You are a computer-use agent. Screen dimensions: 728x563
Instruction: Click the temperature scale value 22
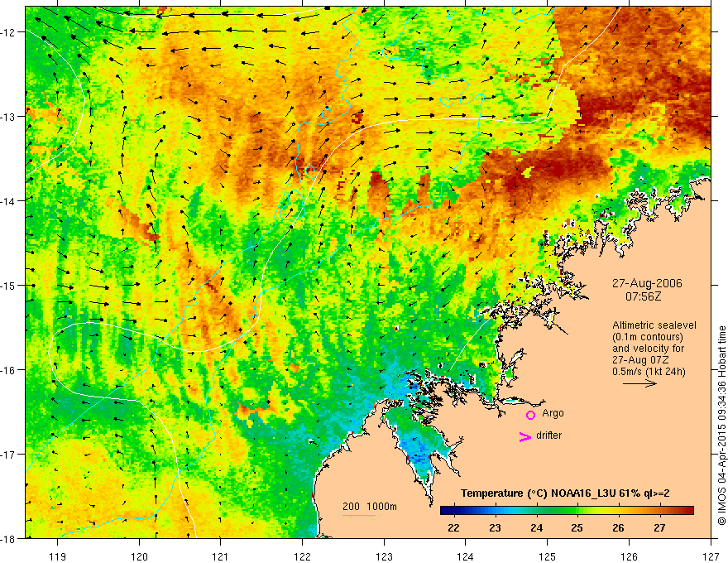(x=453, y=527)
